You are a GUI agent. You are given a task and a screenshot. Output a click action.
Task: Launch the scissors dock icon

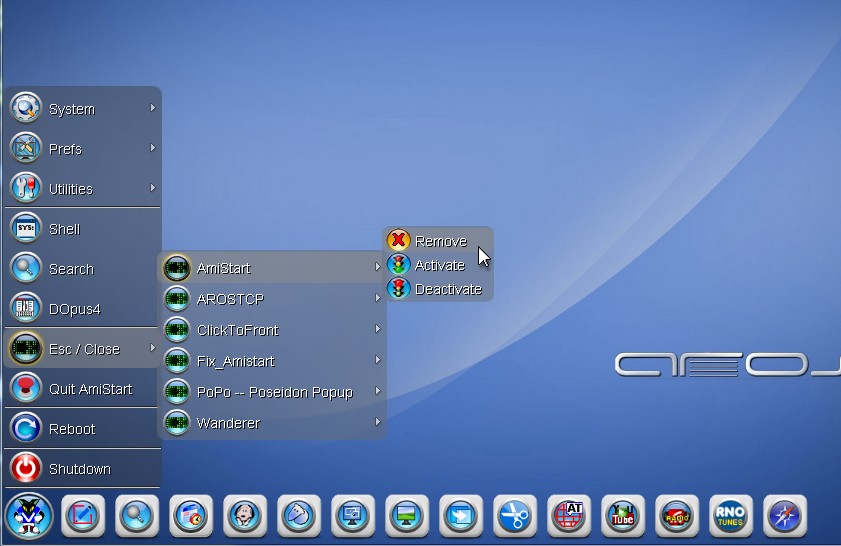(x=515, y=516)
